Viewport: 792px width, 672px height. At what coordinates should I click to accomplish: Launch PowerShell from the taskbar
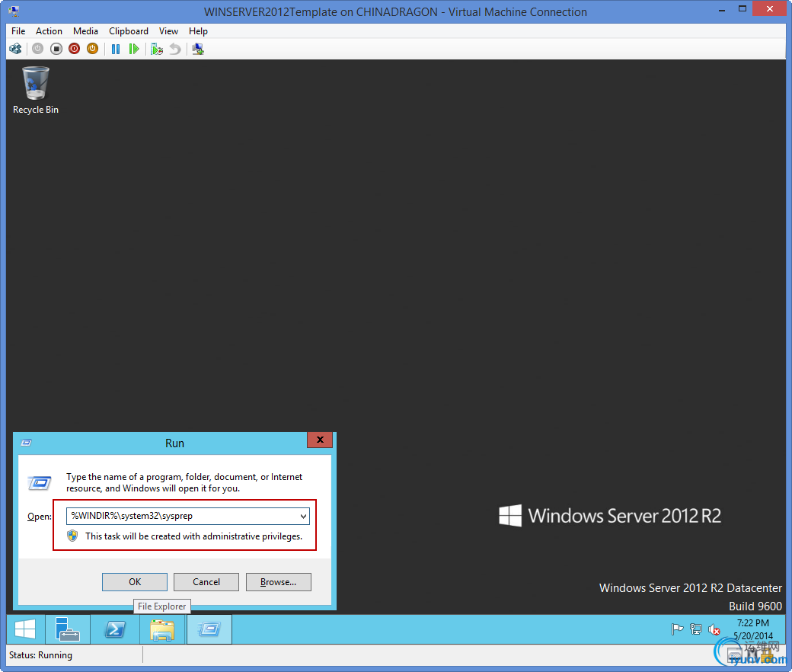pyautogui.click(x=115, y=629)
